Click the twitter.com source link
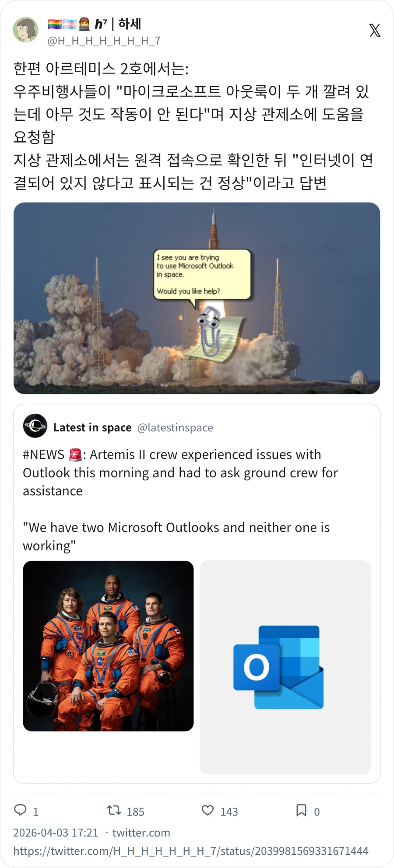Image resolution: width=394 pixels, height=868 pixels. [x=141, y=833]
